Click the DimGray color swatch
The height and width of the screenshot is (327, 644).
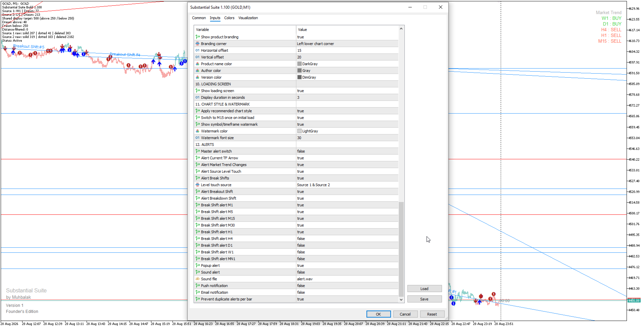click(299, 77)
